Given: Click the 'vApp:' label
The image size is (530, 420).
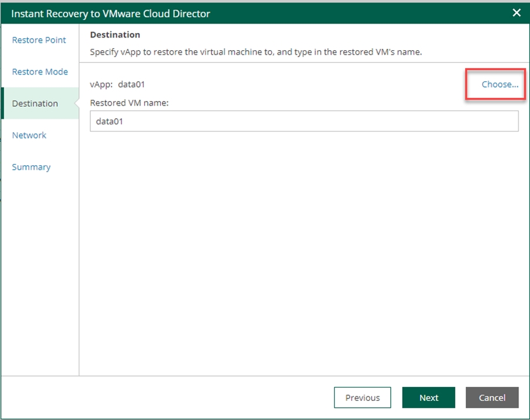Looking at the screenshot, I should click(x=101, y=85).
